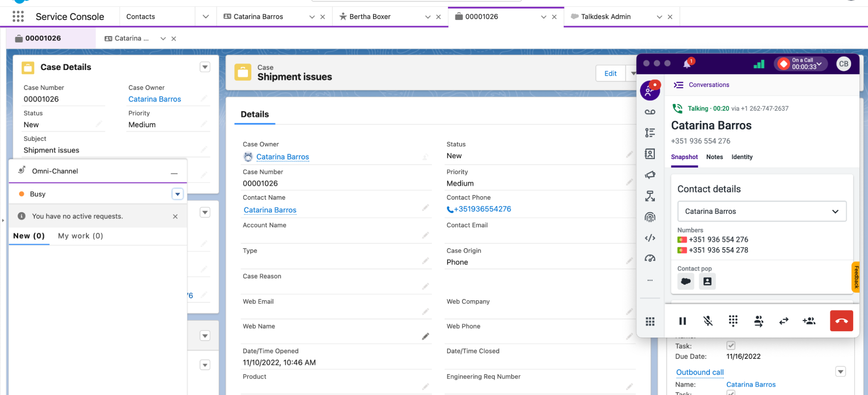This screenshot has width=868, height=395.
Task: Open the Case Details panel dropdown arrow
Action: point(205,67)
